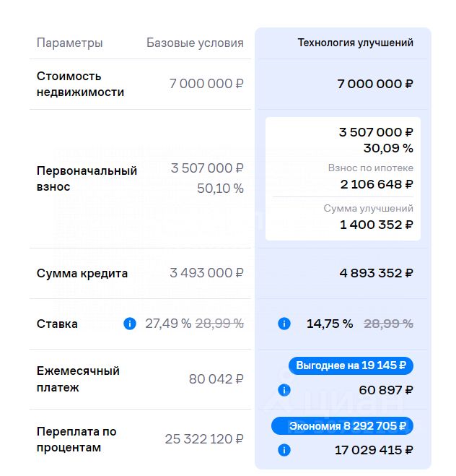Click base loan amount 3 493 000 ₽
The height and width of the screenshot is (476, 456).
pos(207,273)
